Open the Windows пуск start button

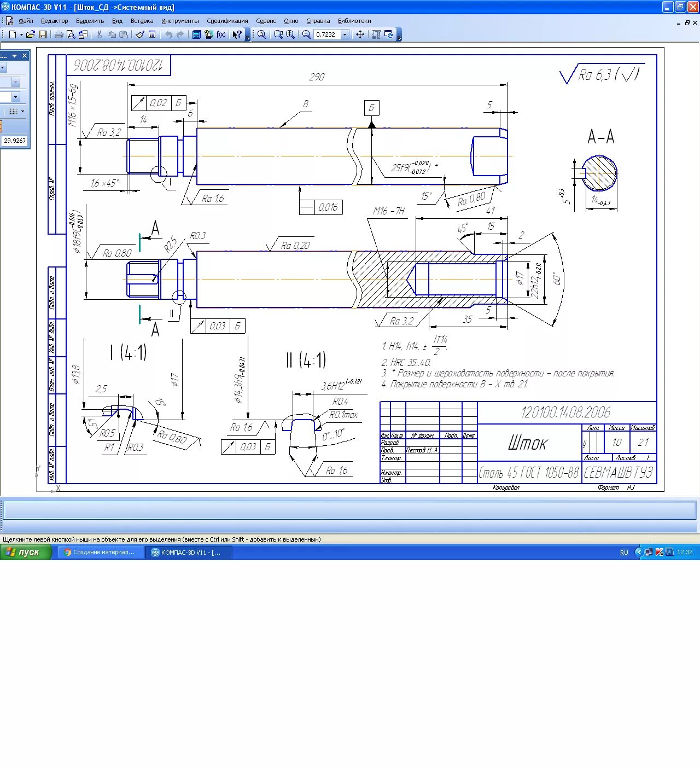(26, 552)
